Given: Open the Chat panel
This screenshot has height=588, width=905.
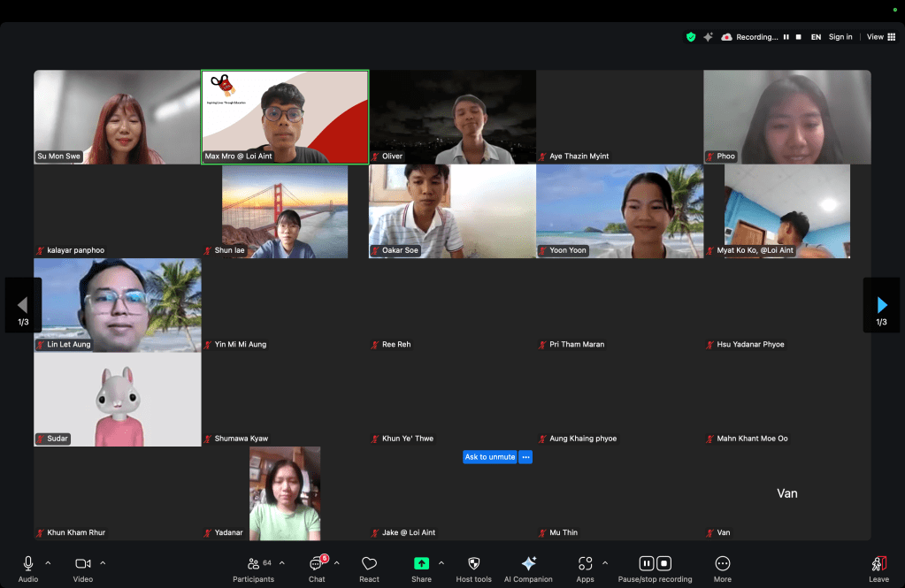Looking at the screenshot, I should tap(317, 563).
